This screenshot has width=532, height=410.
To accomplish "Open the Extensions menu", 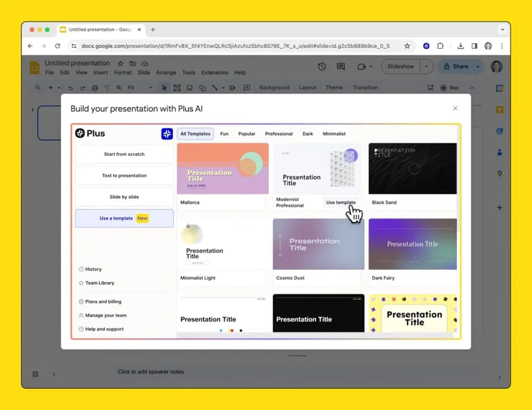I will coord(214,72).
